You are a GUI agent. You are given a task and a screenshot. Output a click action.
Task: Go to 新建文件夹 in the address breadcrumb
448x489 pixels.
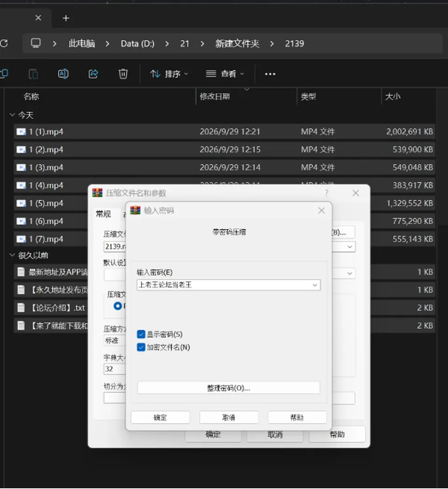click(x=237, y=43)
